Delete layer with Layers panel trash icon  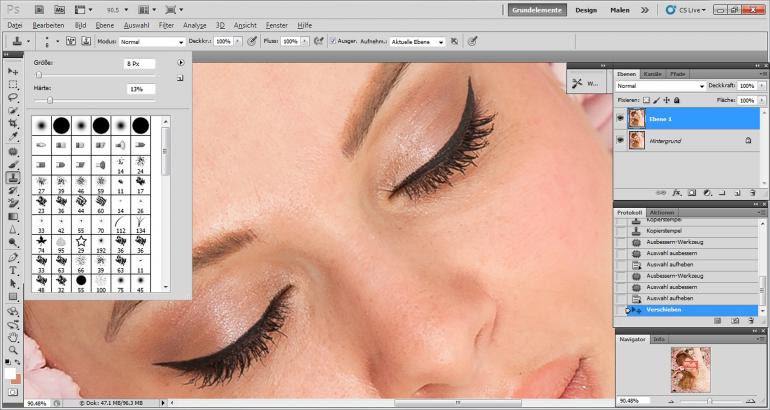click(x=752, y=193)
